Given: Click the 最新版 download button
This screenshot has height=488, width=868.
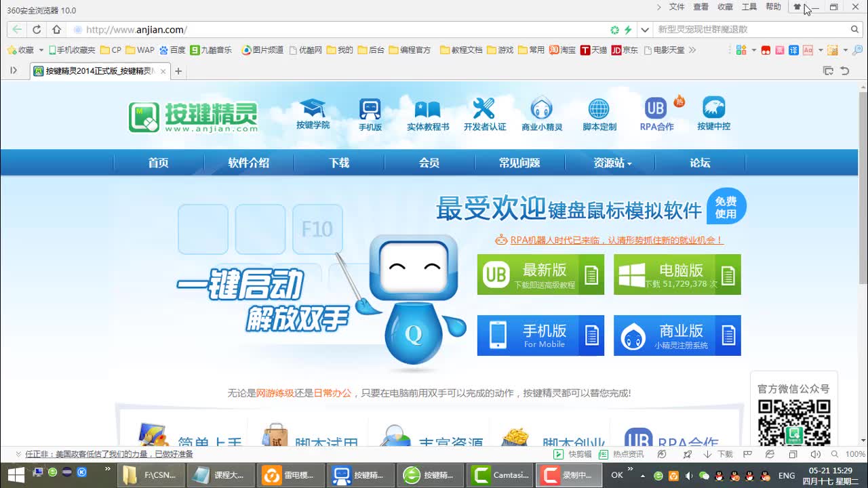Looking at the screenshot, I should [x=540, y=274].
